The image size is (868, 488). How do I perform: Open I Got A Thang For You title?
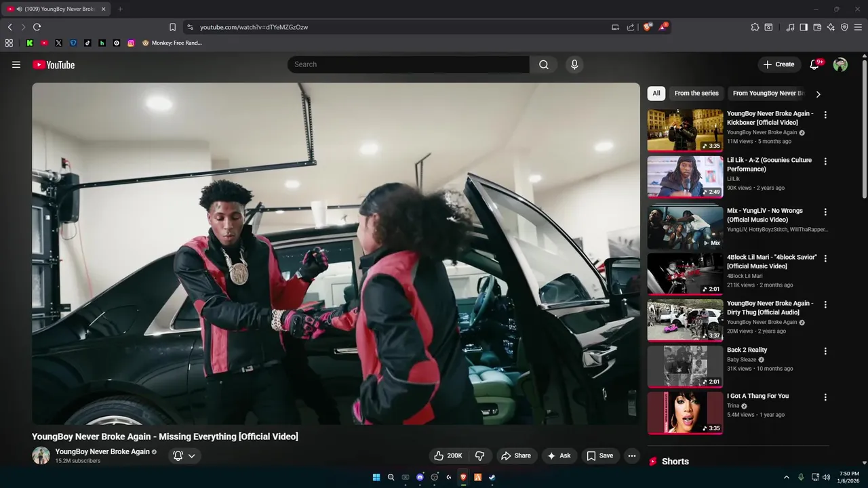click(x=758, y=396)
